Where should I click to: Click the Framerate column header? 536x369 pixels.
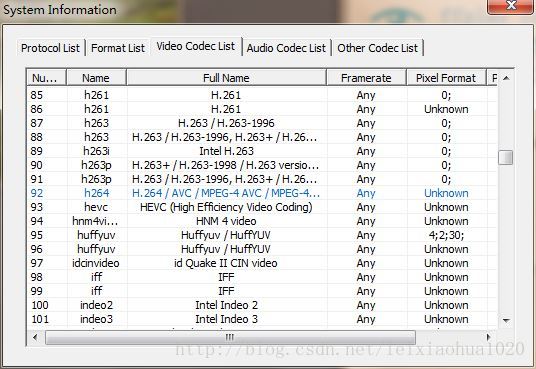[366, 78]
